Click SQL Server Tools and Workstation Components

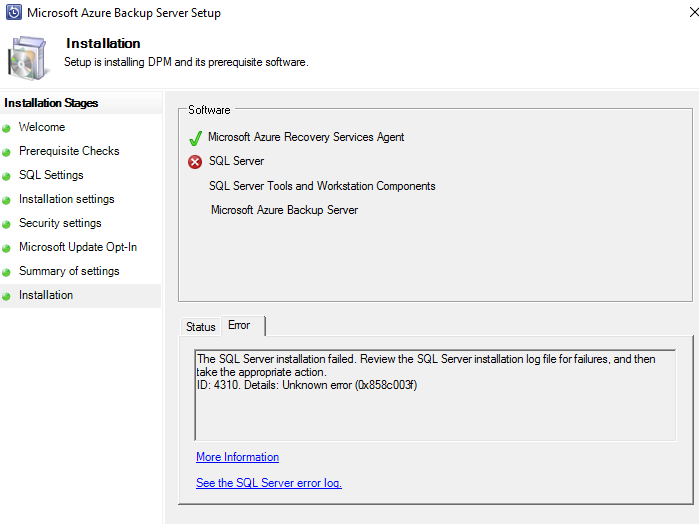click(322, 186)
